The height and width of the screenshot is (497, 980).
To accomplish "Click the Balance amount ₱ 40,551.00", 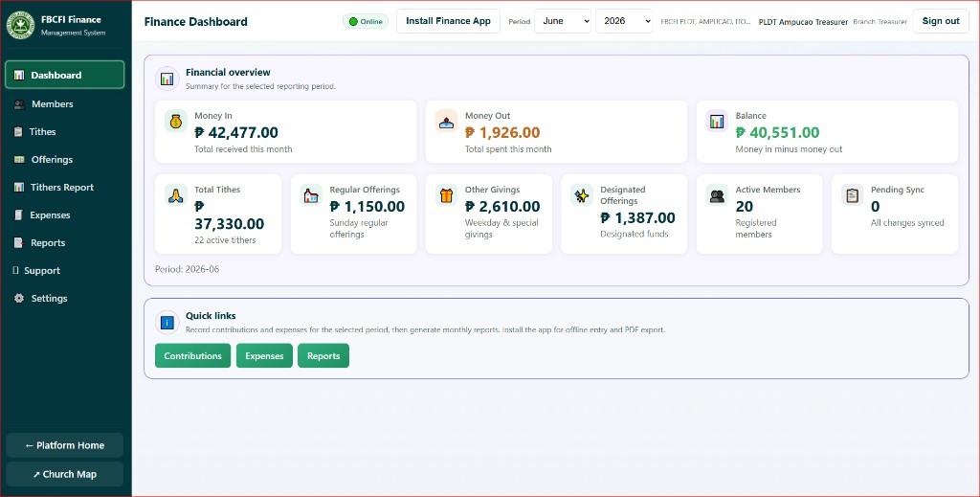I will 777,132.
